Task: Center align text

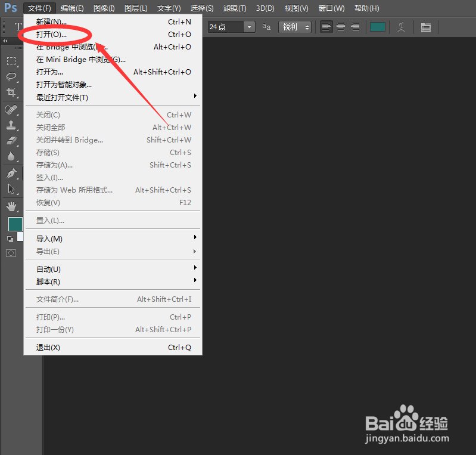Action: pyautogui.click(x=341, y=27)
